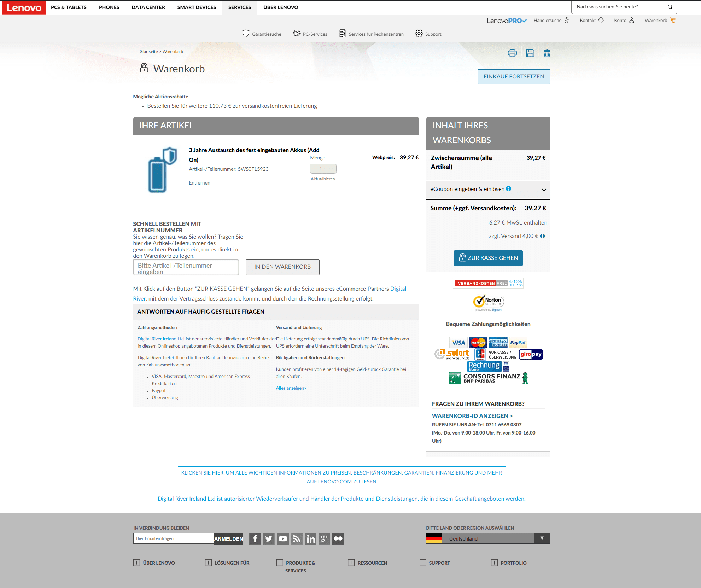701x588 pixels.
Task: Click the print cart icon
Action: 512,53
